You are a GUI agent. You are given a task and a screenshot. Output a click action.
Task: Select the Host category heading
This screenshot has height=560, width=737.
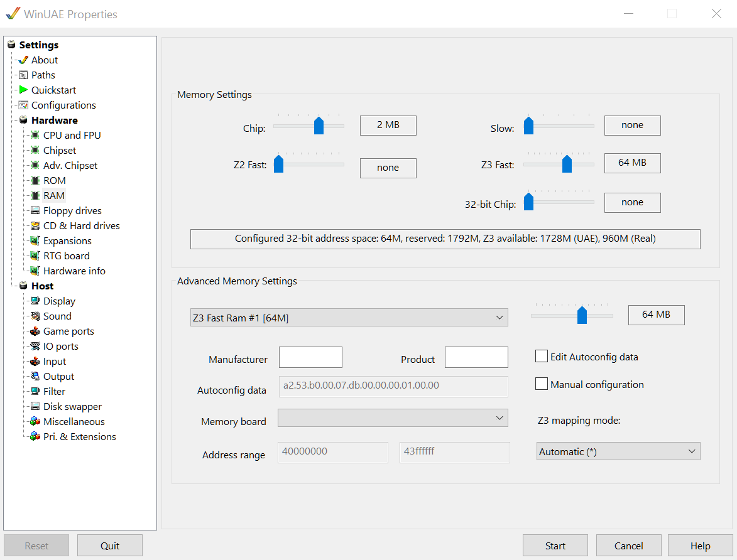[x=42, y=286]
